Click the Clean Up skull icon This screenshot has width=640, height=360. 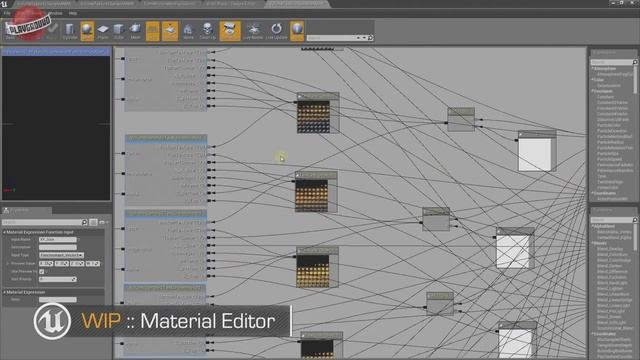(207, 31)
